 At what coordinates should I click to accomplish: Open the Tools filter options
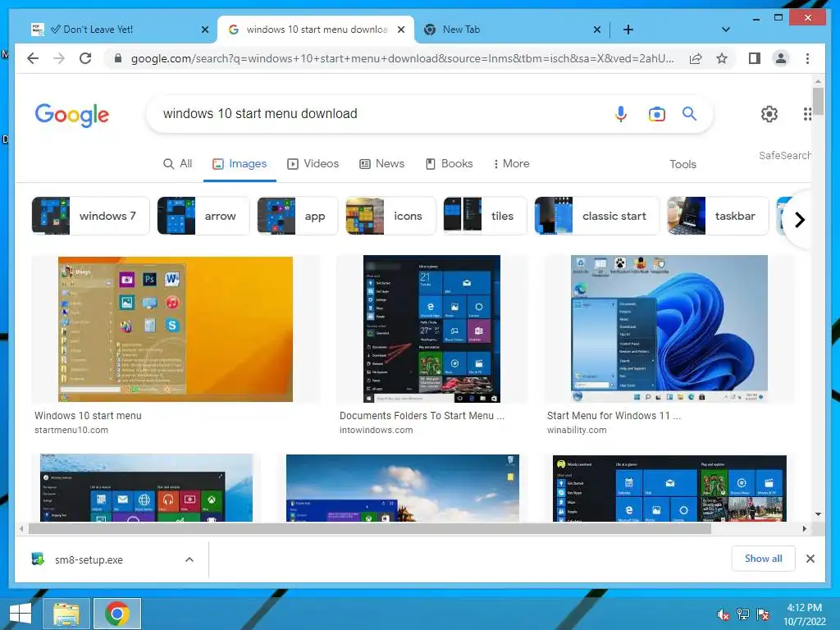point(682,164)
